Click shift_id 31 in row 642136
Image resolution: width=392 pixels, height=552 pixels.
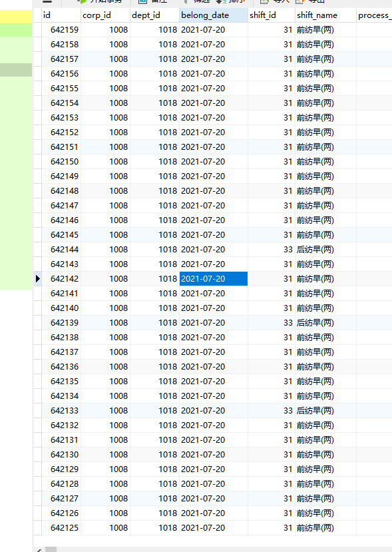[272, 367]
